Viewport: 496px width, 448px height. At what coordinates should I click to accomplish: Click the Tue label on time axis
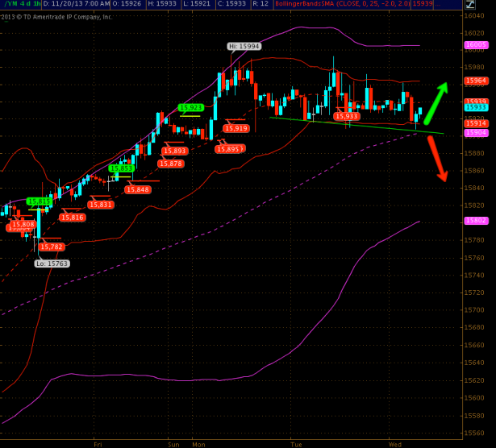tap(296, 443)
